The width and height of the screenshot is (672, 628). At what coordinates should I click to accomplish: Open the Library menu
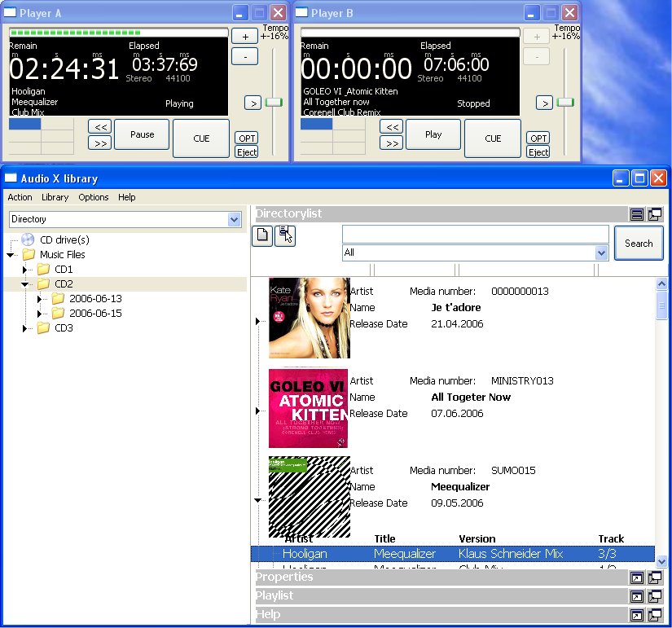click(x=55, y=197)
